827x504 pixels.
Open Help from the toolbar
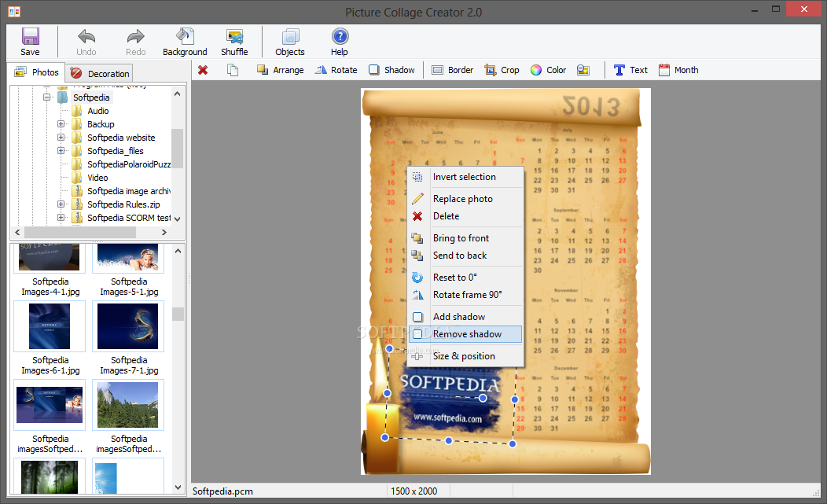tap(340, 42)
